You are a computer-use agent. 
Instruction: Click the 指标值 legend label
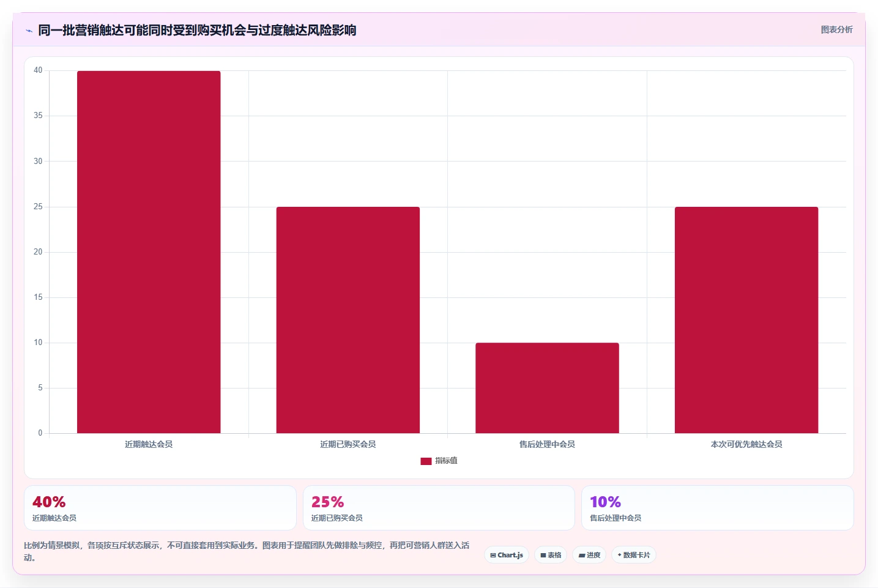pos(446,461)
